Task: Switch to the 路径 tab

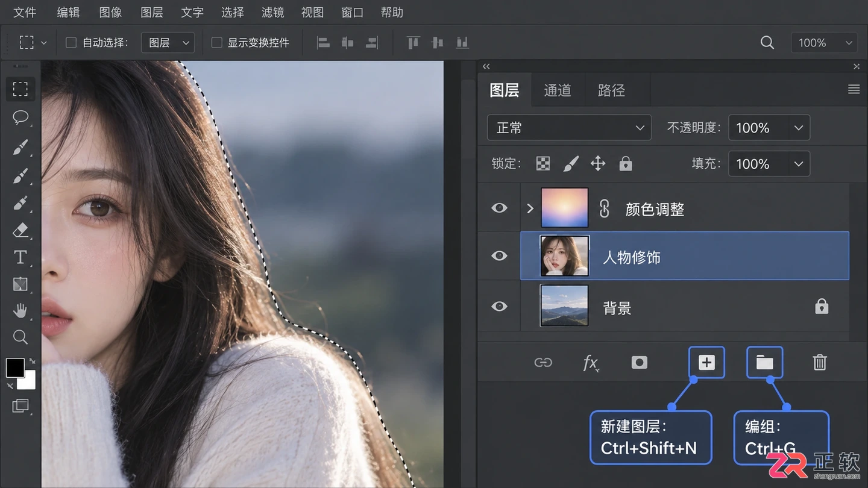Action: click(611, 90)
